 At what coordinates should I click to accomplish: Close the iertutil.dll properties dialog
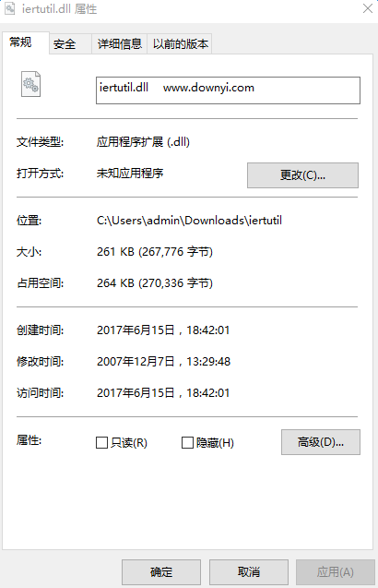click(368, 8)
